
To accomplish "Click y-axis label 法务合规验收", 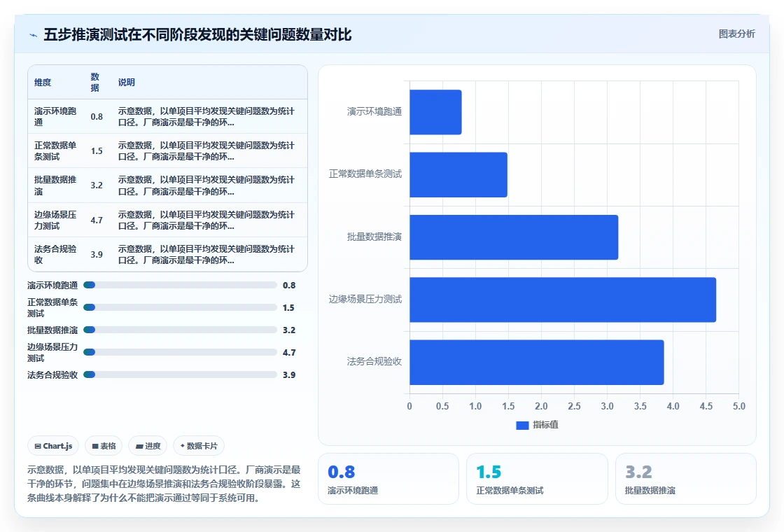I will pyautogui.click(x=374, y=361).
